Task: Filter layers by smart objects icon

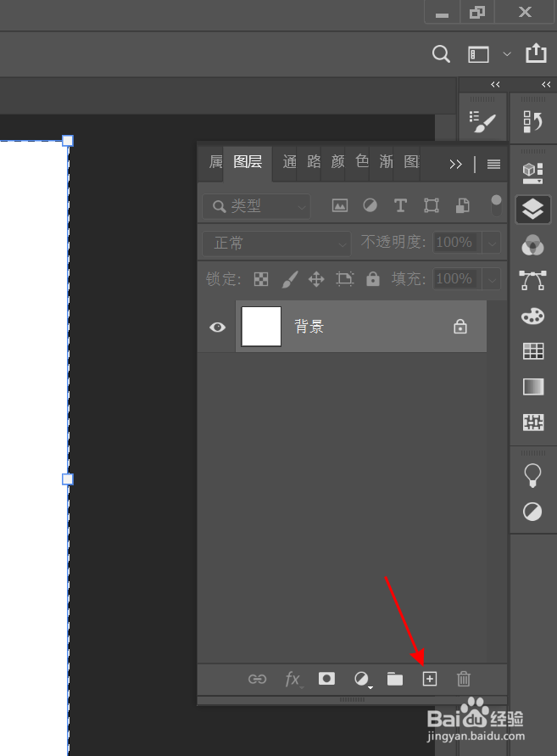Action: 463,206
